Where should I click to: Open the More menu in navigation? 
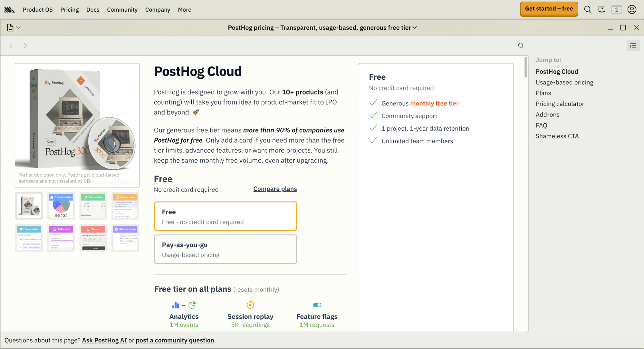184,10
